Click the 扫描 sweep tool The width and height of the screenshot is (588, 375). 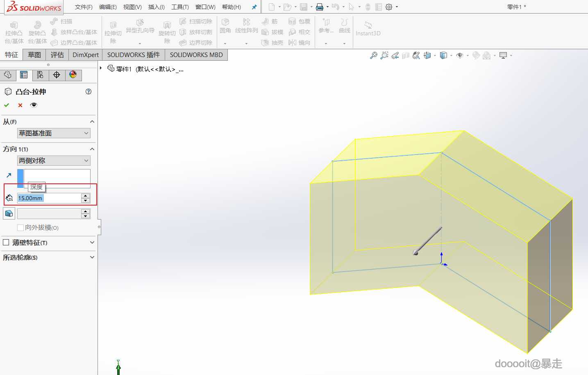(61, 21)
